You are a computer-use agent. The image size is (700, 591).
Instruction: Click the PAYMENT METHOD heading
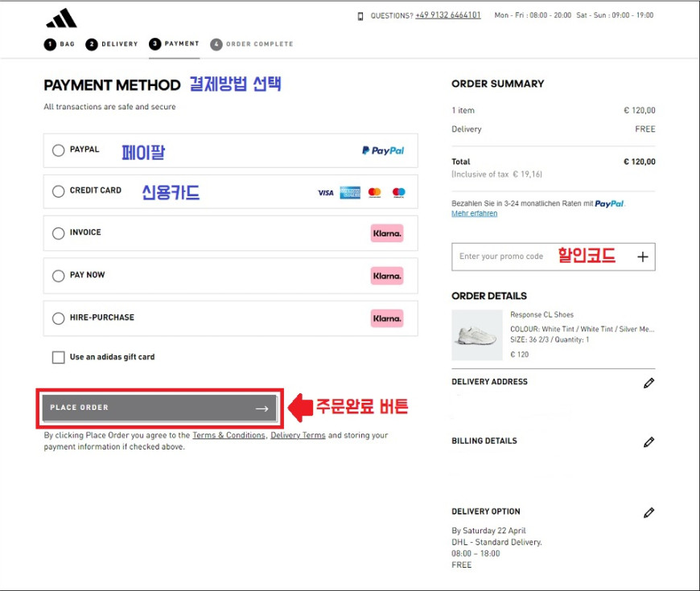click(112, 85)
